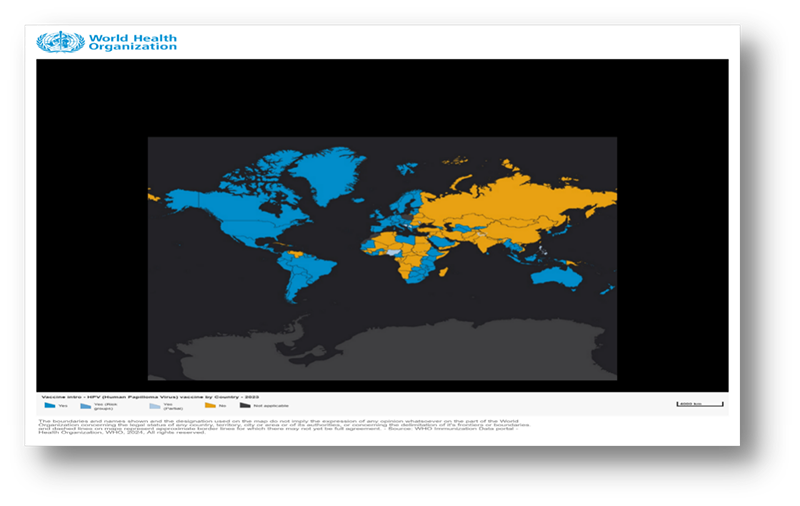Click the WHO emblem logo
800x506 pixels.
(61, 42)
